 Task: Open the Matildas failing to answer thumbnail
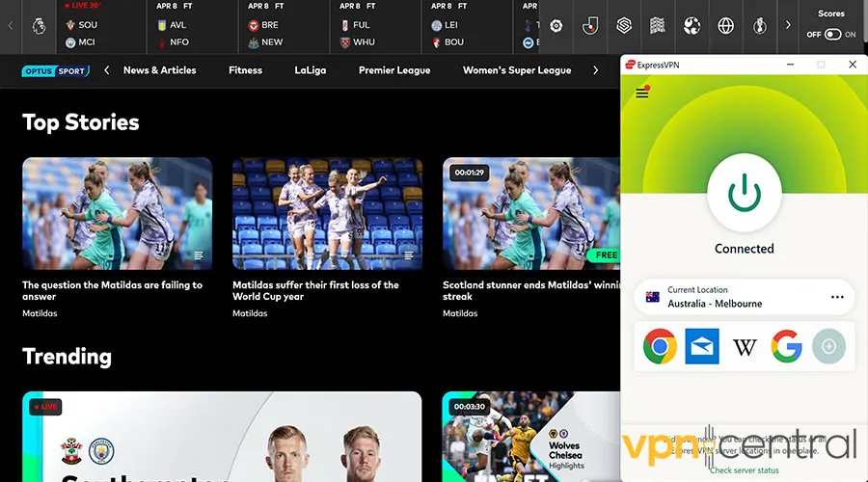118,214
